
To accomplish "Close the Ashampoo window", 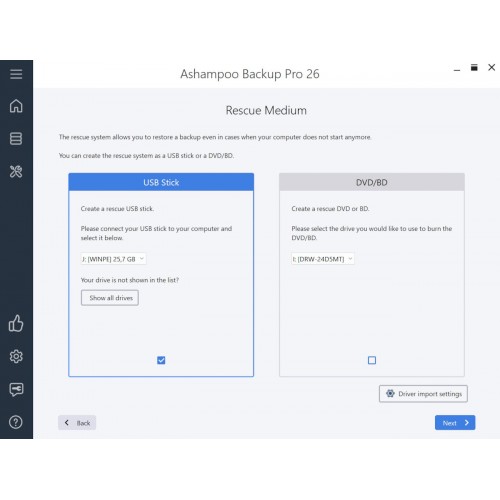I will click(491, 67).
